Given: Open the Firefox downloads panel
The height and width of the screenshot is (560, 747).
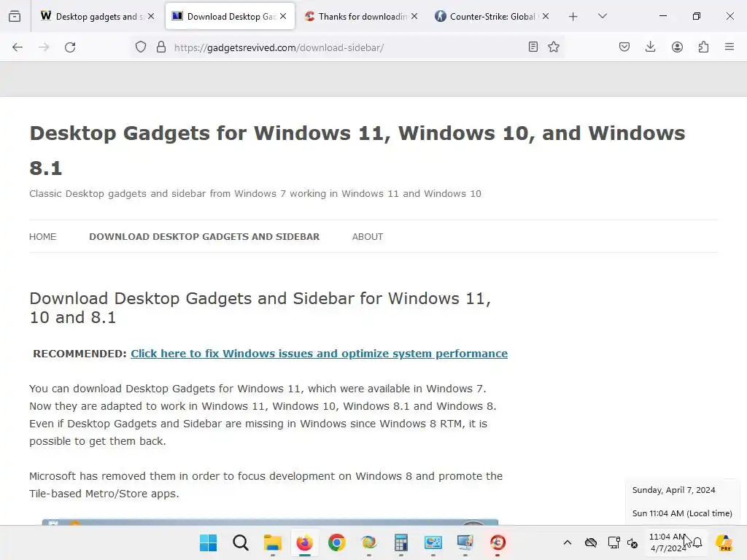Looking at the screenshot, I should coord(650,47).
